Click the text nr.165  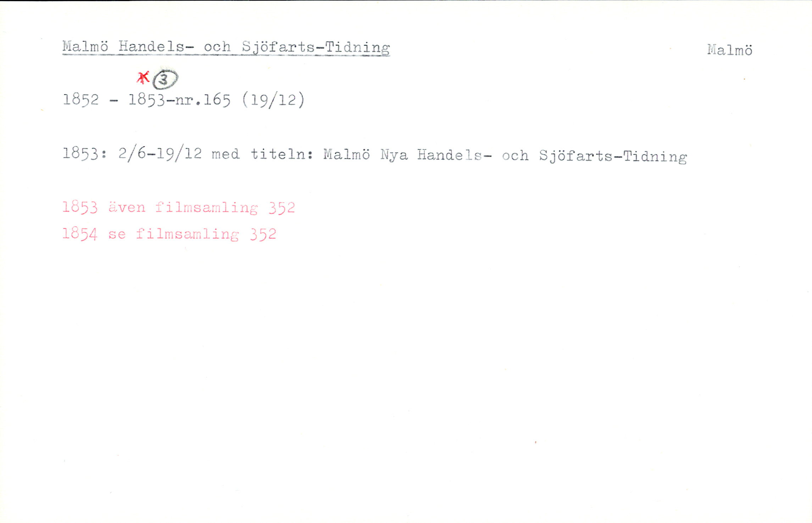[202, 100]
